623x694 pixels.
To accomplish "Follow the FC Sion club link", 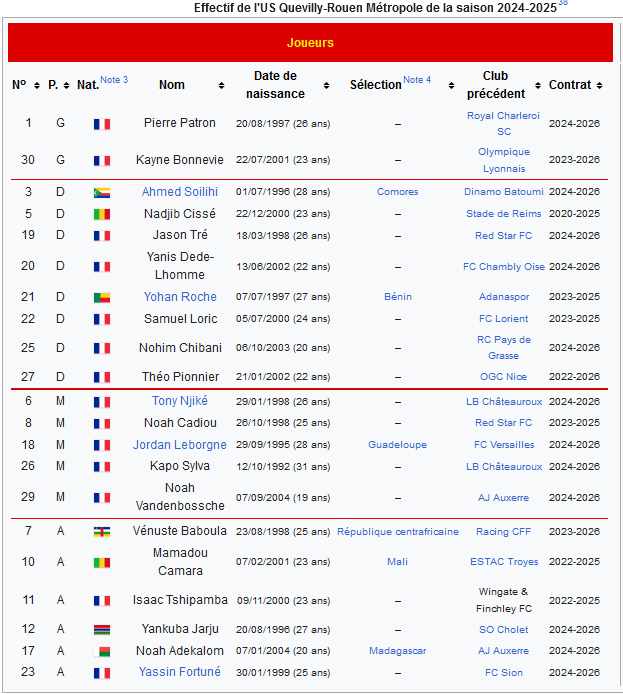I will [504, 672].
